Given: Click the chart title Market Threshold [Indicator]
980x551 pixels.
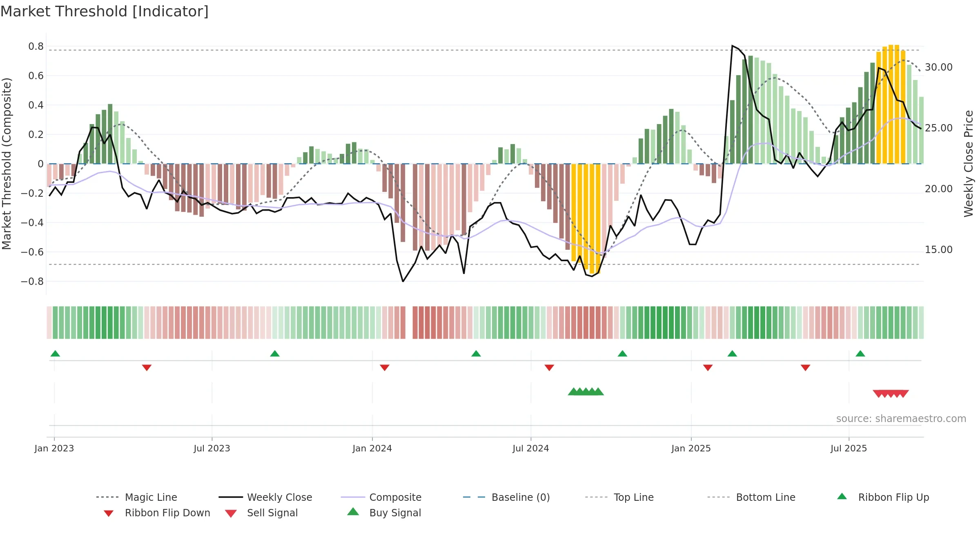Looking at the screenshot, I should pos(105,11).
